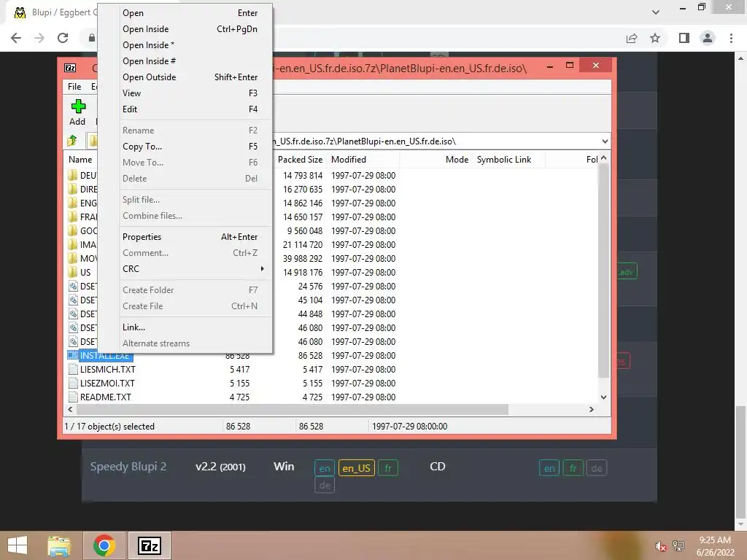Click the taskbar clock 9:25 AM
Viewport: 747px width, 560px height.
[x=715, y=540]
